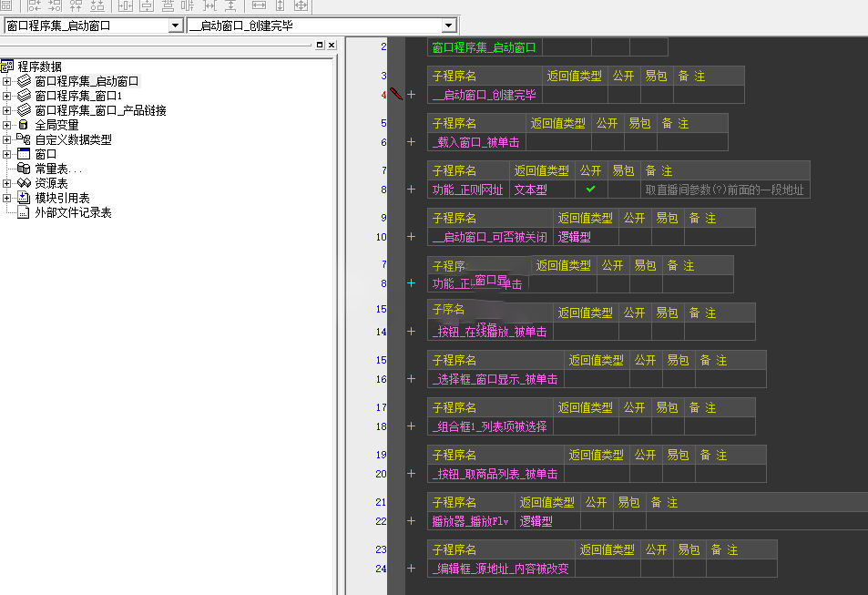Click the 全局变量 cylinder icon
Image resolution: width=868 pixels, height=595 pixels.
click(x=24, y=125)
